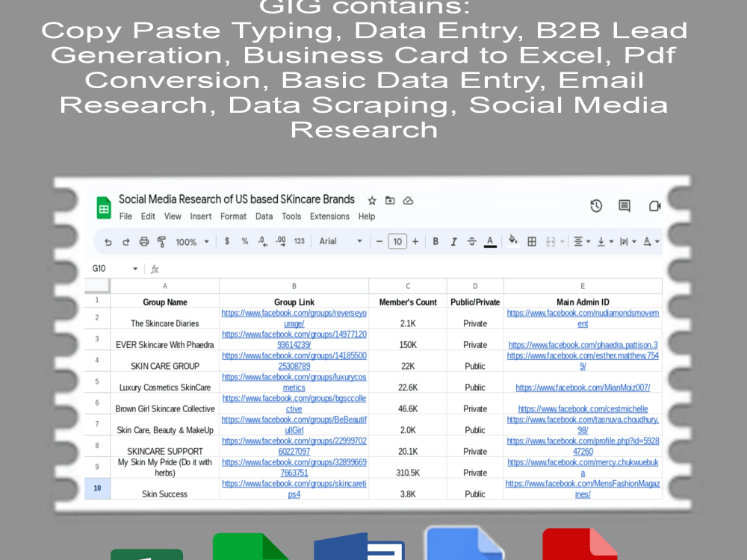Screen dimensions: 747x560
Task: Click the formula bar fx field
Action: point(405,269)
